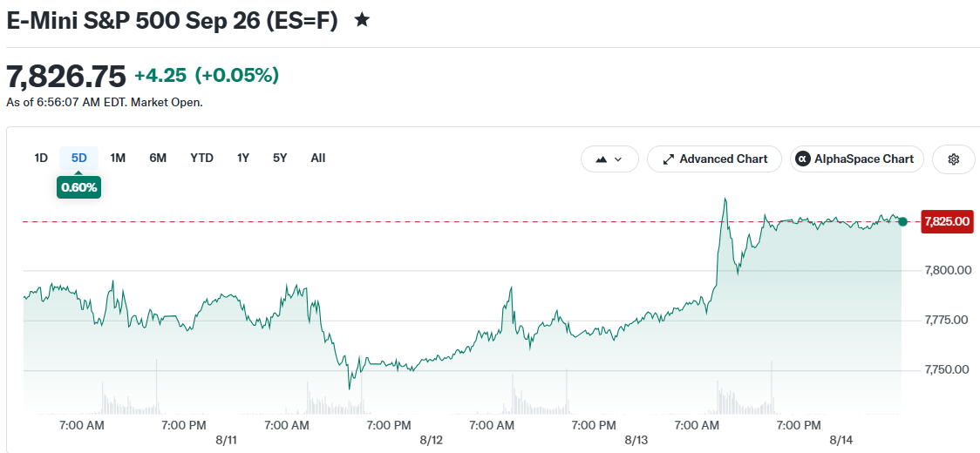980x453 pixels.
Task: Click the 8/14 date label
Action: click(x=841, y=441)
